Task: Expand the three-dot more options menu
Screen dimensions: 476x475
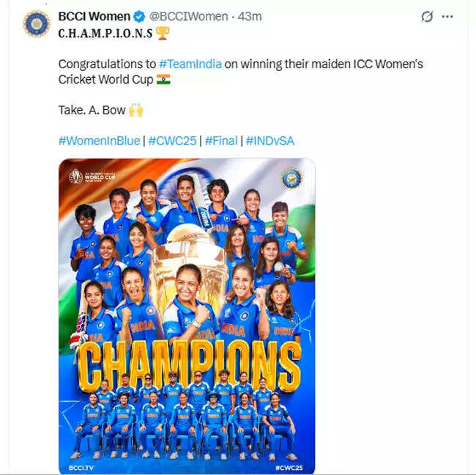Action: (454, 16)
